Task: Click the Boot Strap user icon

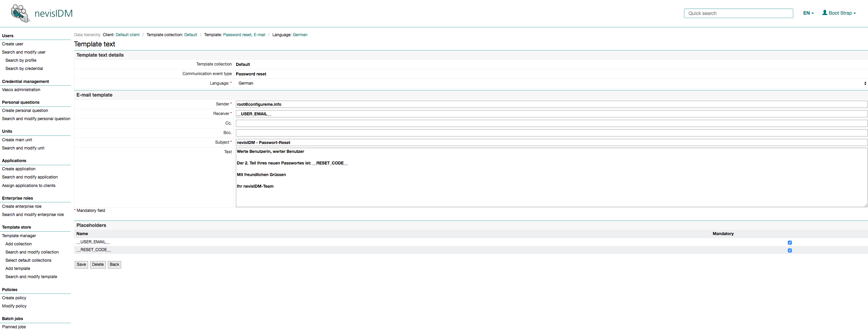Action: [825, 13]
